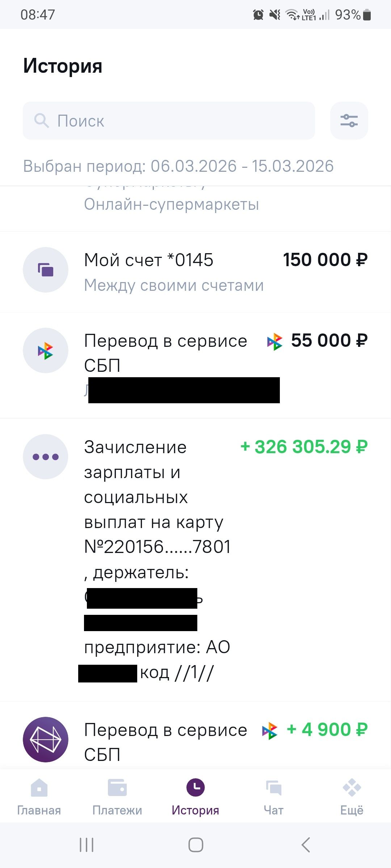Tap the purple bank logo icon
391x868 pixels.
coord(46,740)
